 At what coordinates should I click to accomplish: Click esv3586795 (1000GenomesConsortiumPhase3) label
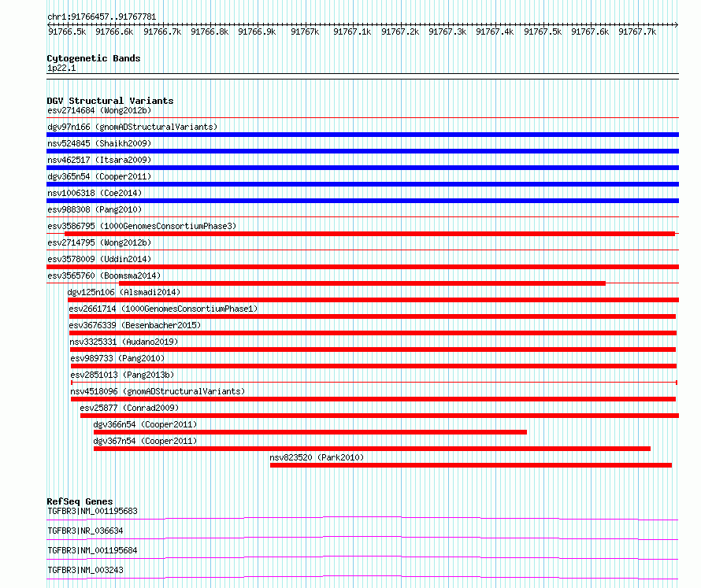point(142,226)
